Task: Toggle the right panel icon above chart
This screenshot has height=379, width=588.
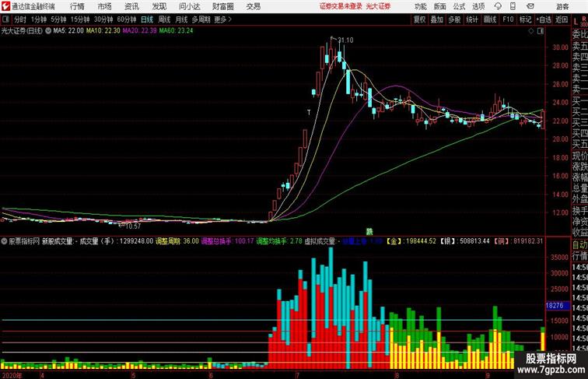Action: click(x=541, y=31)
